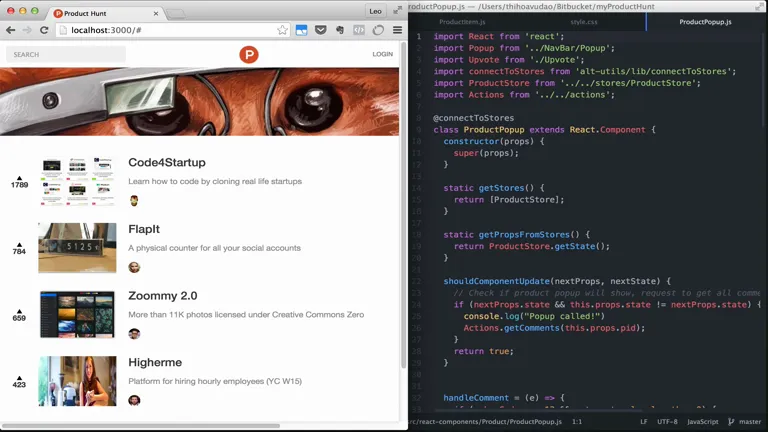
Task: Click git branch icon in editor status bar
Action: click(731, 421)
